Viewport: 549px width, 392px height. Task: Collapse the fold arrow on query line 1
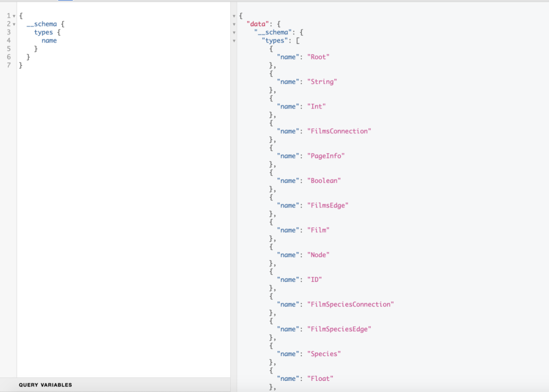[x=14, y=16]
